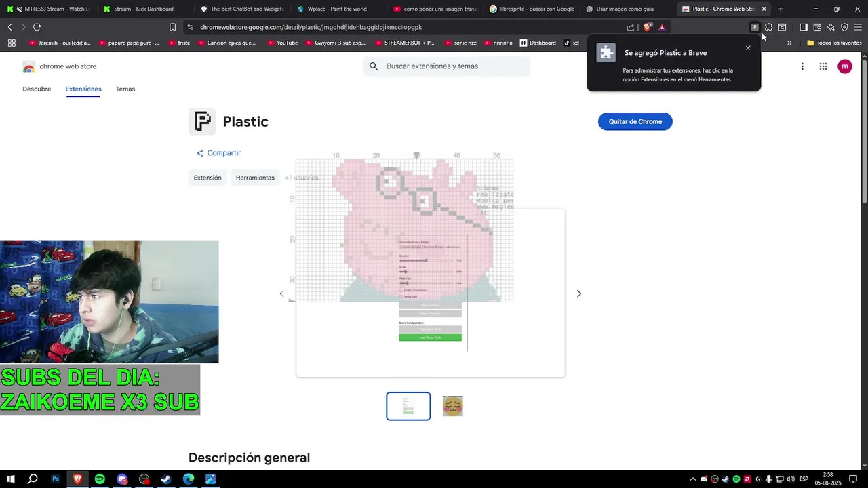The image size is (868, 488).
Task: Open Google apps grid on web store
Action: (x=823, y=66)
